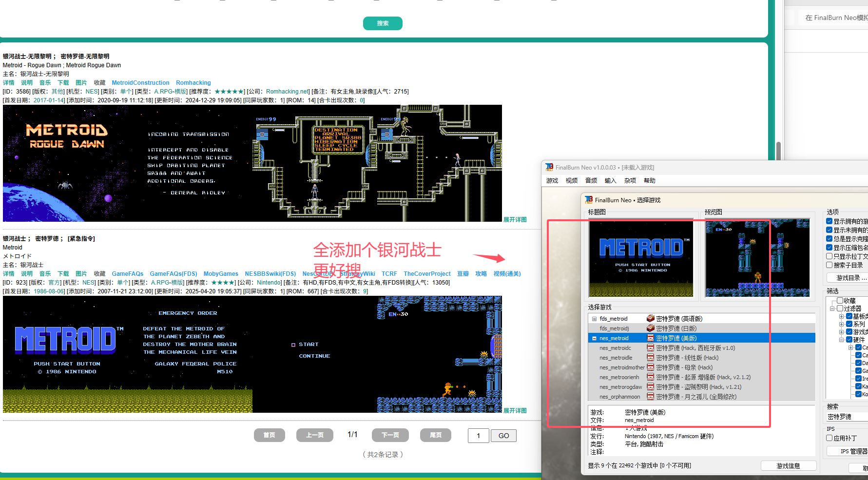Open 首发日期 2017-01-14 link
The width and height of the screenshot is (868, 480).
click(x=49, y=100)
